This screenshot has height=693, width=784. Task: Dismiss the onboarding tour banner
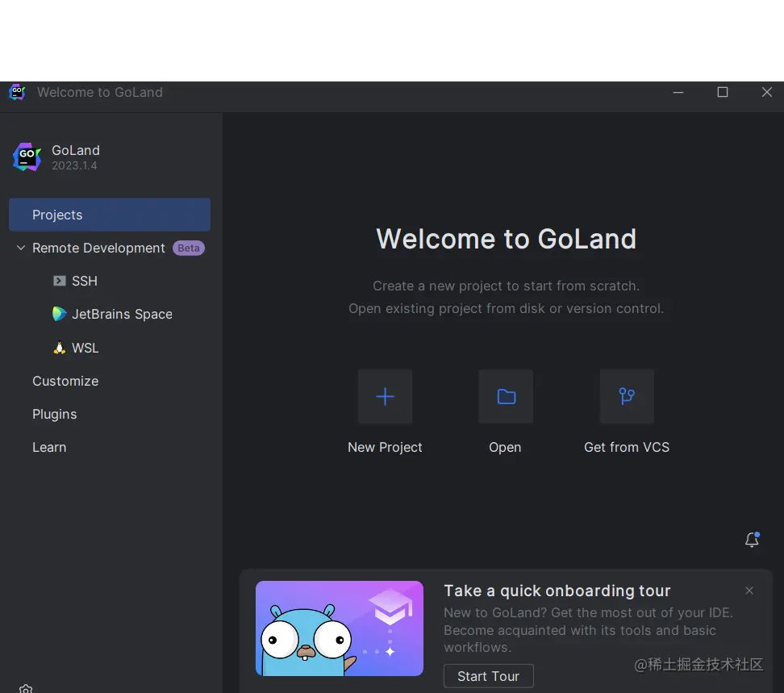pos(749,591)
